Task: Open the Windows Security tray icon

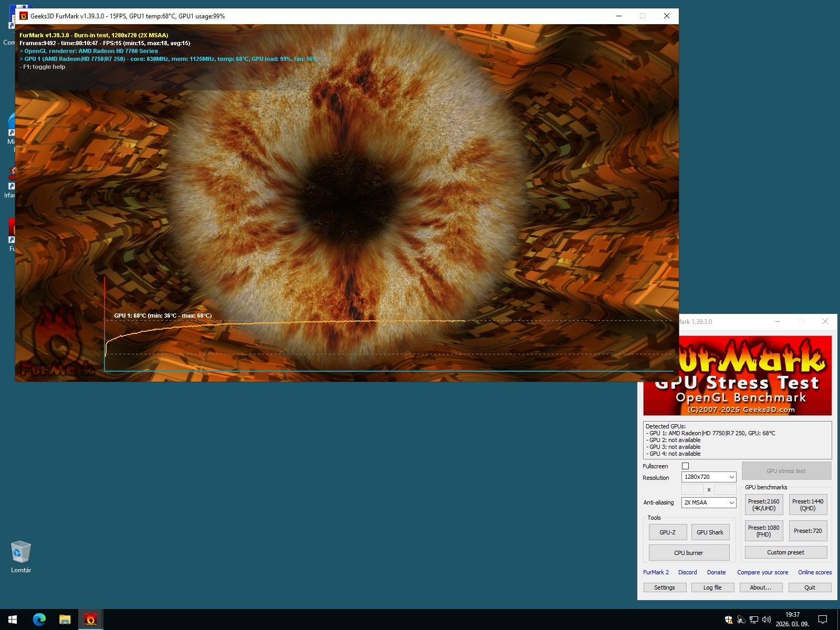Action: [729, 619]
